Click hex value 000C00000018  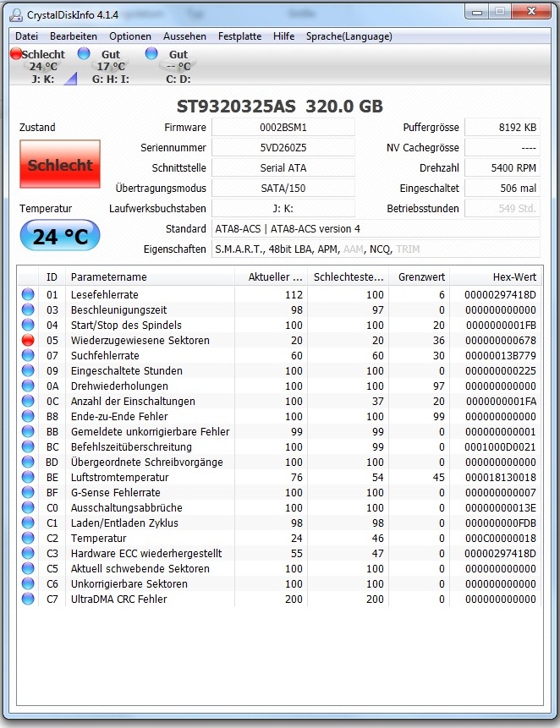click(x=501, y=538)
